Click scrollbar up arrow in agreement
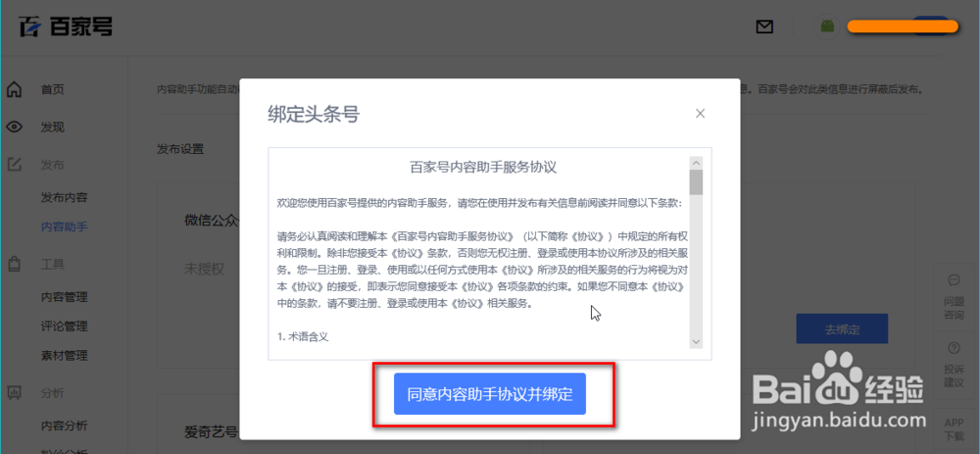The height and width of the screenshot is (454, 980). tap(696, 162)
